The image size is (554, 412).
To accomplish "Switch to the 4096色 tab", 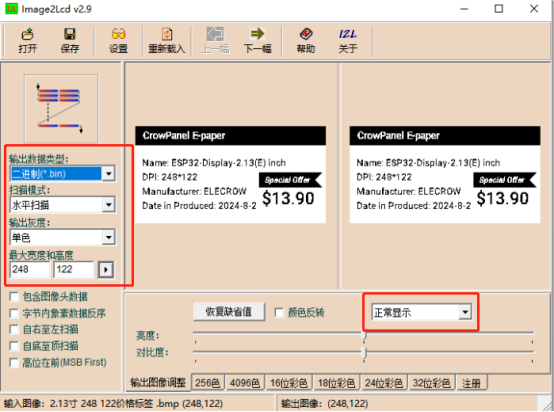I will 245,383.
